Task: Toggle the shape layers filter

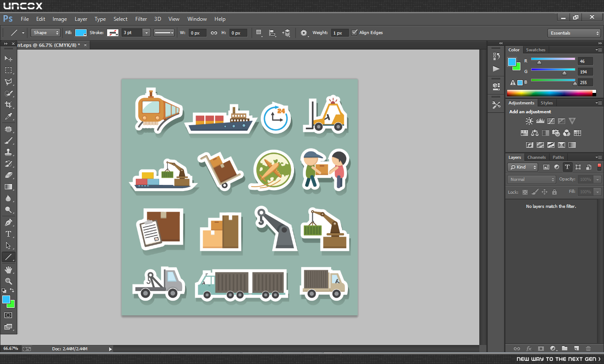Action: pyautogui.click(x=578, y=167)
